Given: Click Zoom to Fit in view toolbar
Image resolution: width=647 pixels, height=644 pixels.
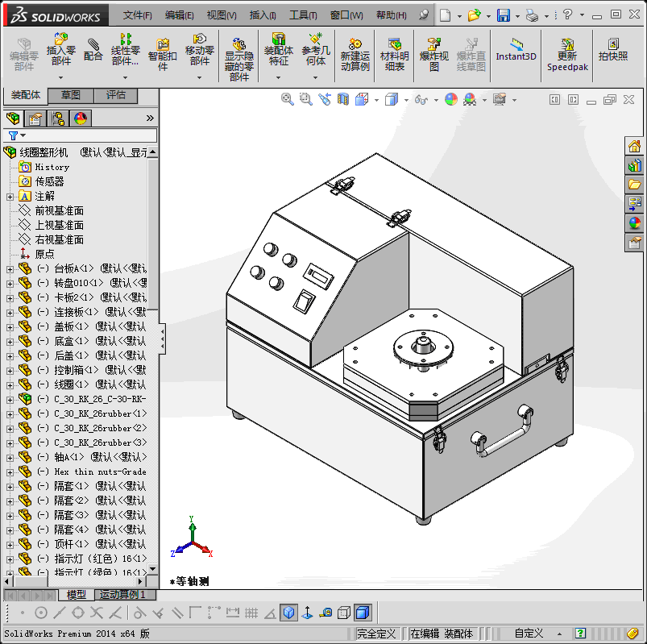Looking at the screenshot, I should (x=287, y=99).
